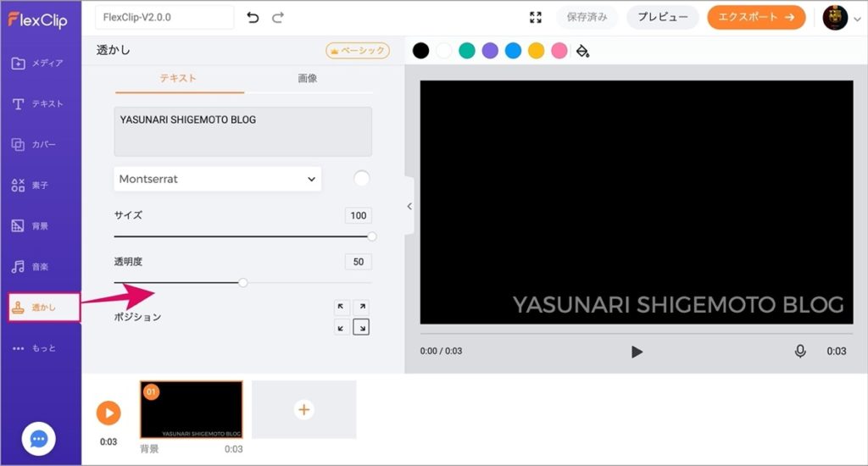Open the メディア media panel

click(37, 63)
